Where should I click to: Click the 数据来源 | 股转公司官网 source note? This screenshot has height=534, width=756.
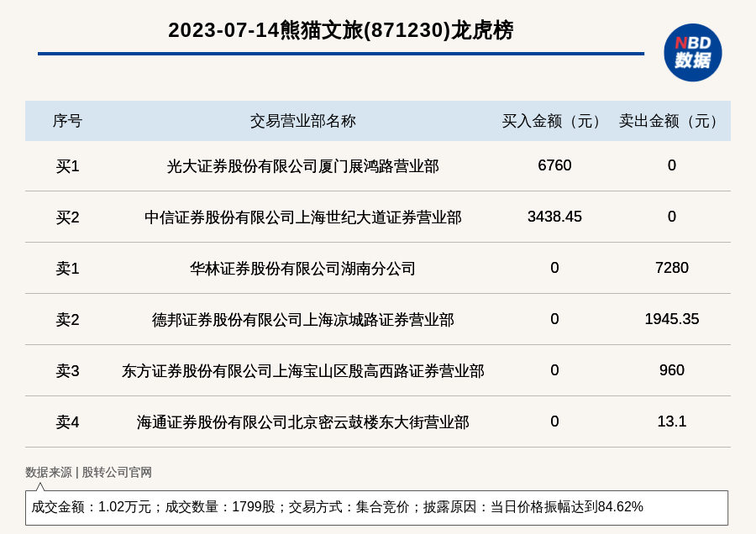[x=88, y=473]
